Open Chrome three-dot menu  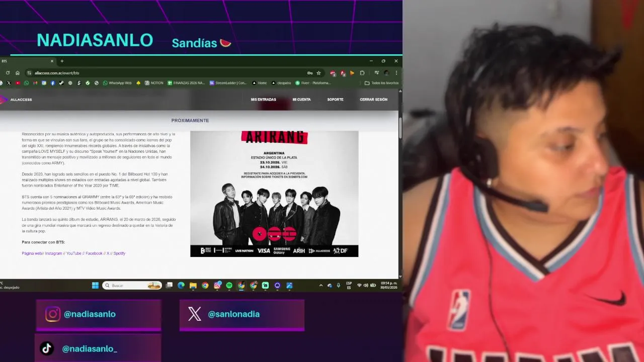pos(395,73)
